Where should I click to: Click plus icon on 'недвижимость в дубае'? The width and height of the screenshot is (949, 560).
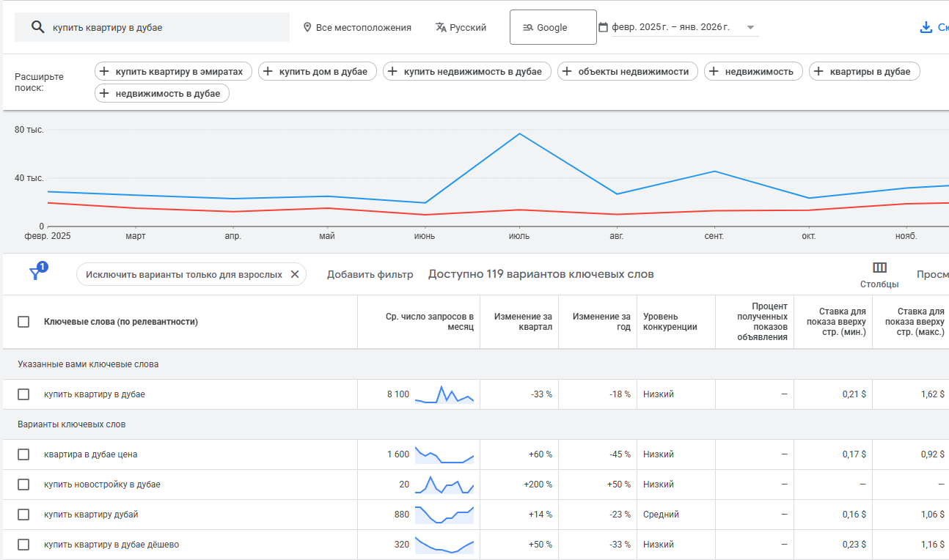104,93
